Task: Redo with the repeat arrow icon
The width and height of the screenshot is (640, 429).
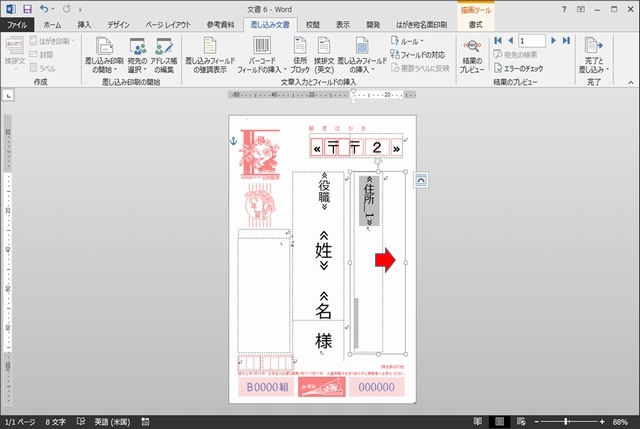Action: coord(66,9)
